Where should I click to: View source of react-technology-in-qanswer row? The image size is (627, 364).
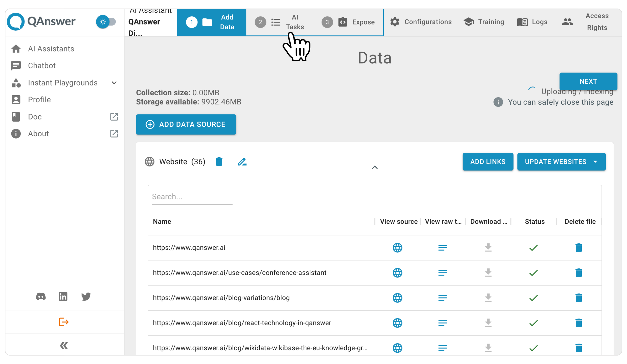[397, 323]
